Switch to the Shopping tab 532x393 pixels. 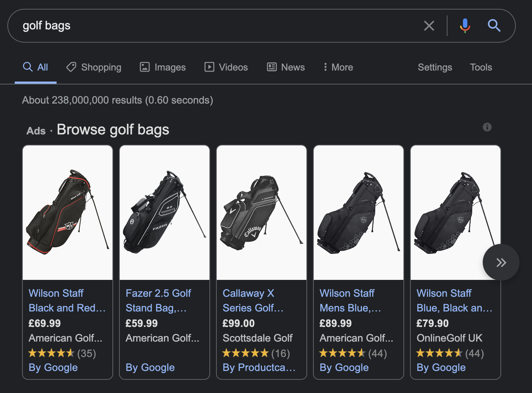94,67
